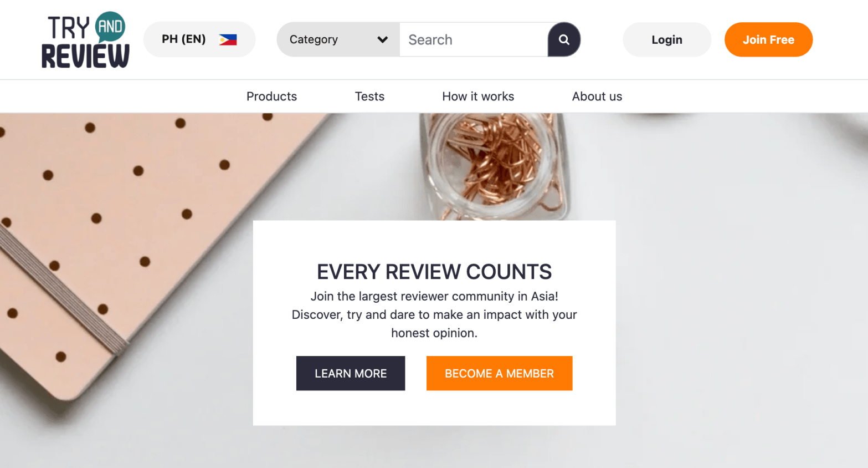Click the orange Join Free button
Viewport: 868px width, 468px height.
click(x=768, y=39)
